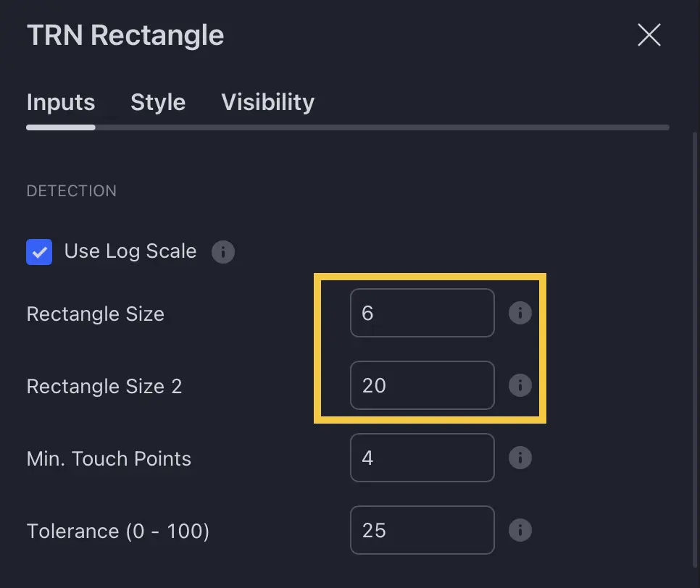Switch to the Style tab
The image size is (700, 588).
pyautogui.click(x=158, y=102)
